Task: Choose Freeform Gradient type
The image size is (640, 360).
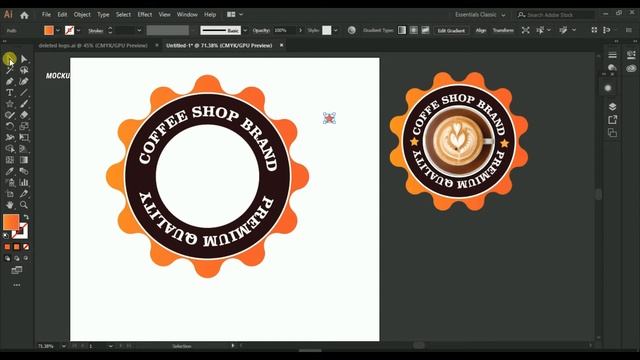Action: point(425,30)
